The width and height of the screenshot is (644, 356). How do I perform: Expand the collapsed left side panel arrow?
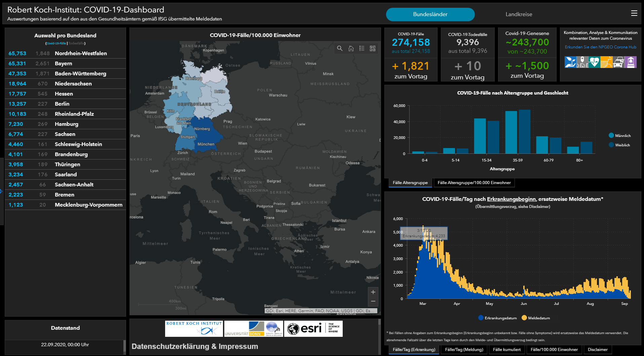(1, 191)
